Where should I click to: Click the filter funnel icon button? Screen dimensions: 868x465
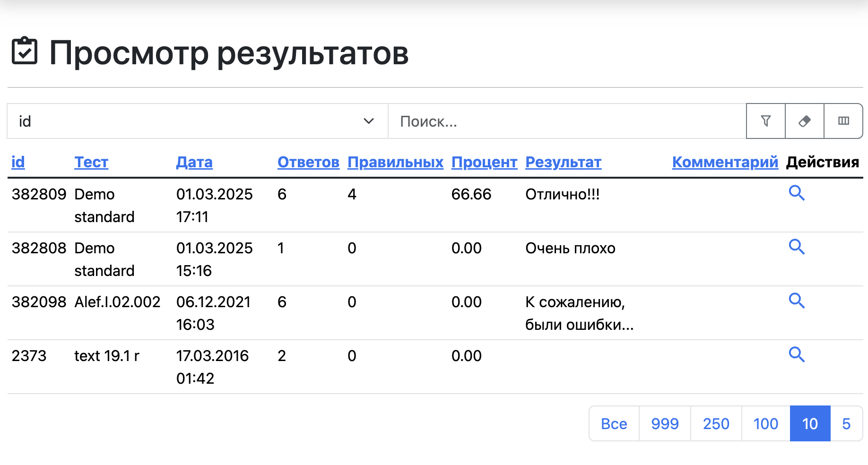tap(765, 121)
